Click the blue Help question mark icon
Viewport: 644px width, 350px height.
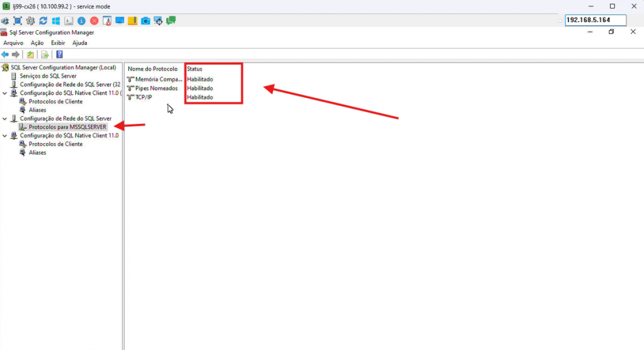click(59, 54)
